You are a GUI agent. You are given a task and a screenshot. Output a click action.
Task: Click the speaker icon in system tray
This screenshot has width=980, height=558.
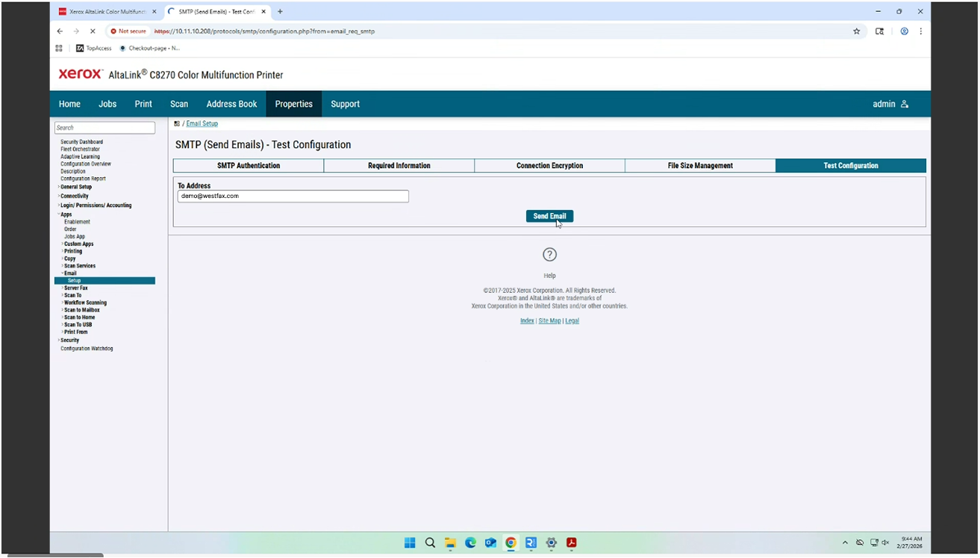tap(885, 543)
